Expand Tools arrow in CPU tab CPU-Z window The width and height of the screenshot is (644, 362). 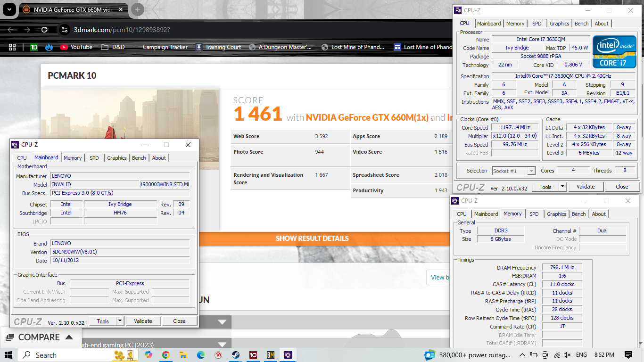click(563, 187)
